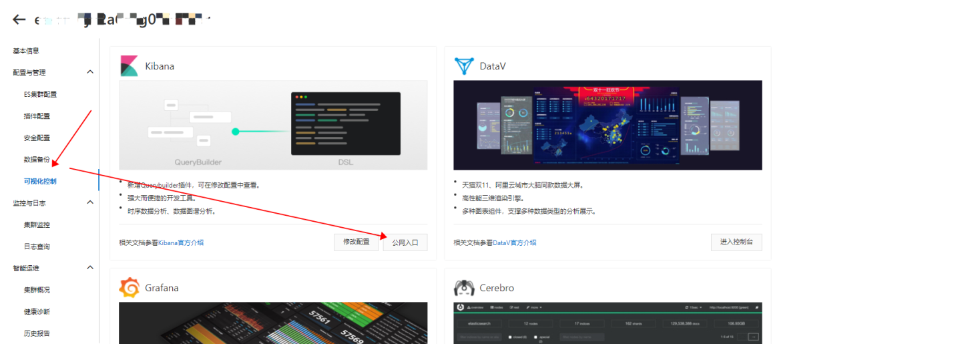This screenshot has height=344, width=980.
Task: Open 数据备份 menu item
Action: pos(37,159)
